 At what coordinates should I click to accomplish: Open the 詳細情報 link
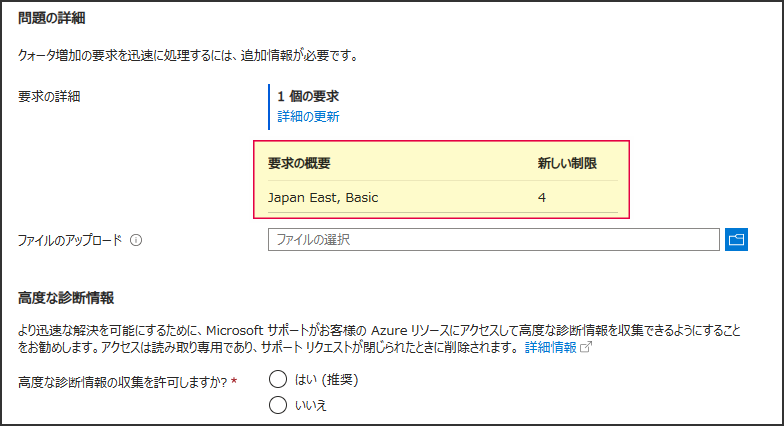550,347
